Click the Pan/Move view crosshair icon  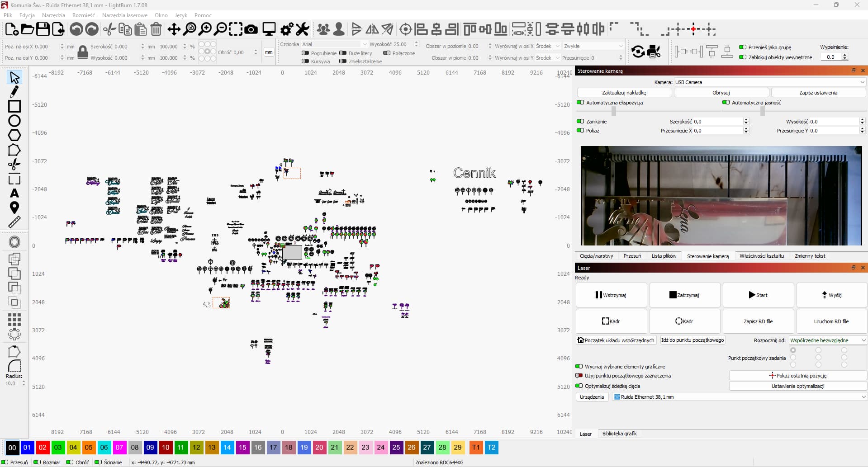[174, 29]
